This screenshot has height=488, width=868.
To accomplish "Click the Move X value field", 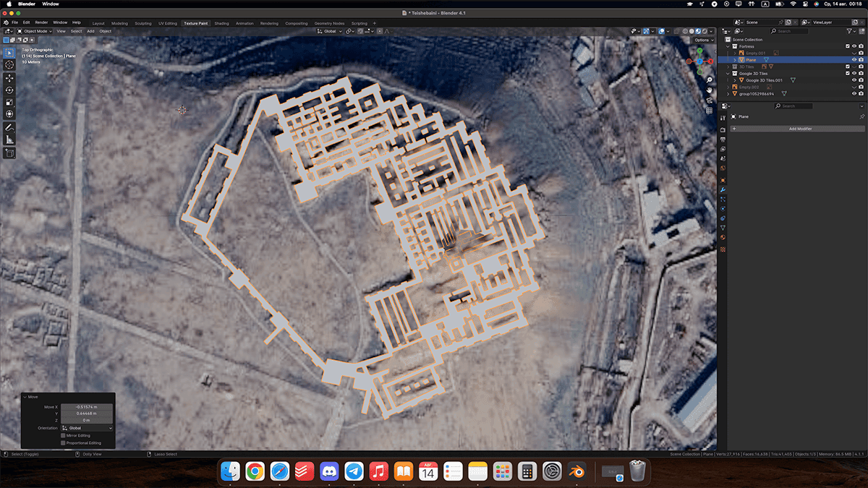I will 87,407.
